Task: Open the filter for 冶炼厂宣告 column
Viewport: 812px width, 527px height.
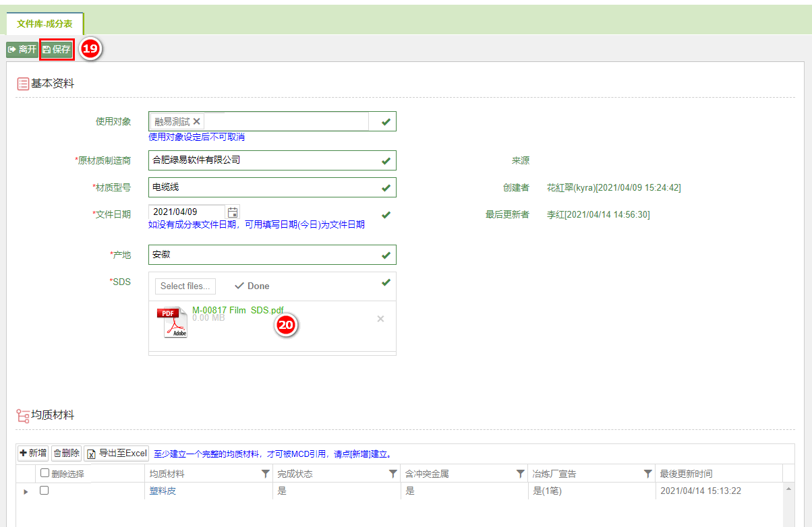Action: [647, 474]
